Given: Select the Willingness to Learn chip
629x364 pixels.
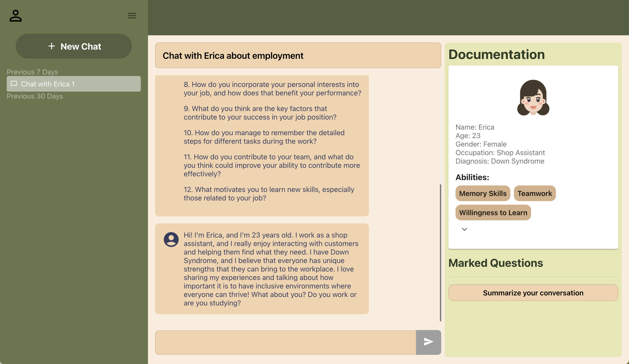Looking at the screenshot, I should pos(493,213).
